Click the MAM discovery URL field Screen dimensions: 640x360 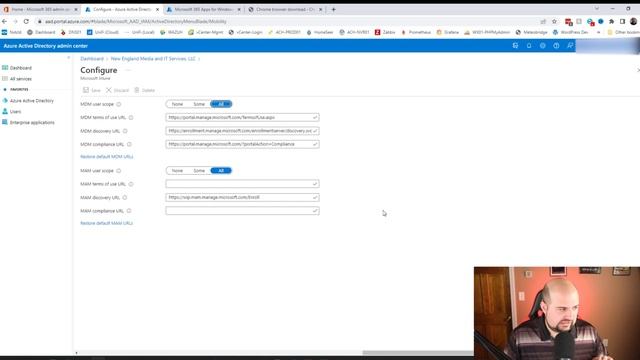pos(242,198)
